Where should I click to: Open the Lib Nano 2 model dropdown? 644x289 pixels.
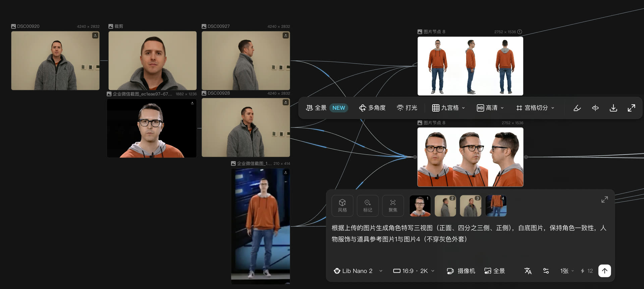pyautogui.click(x=358, y=271)
